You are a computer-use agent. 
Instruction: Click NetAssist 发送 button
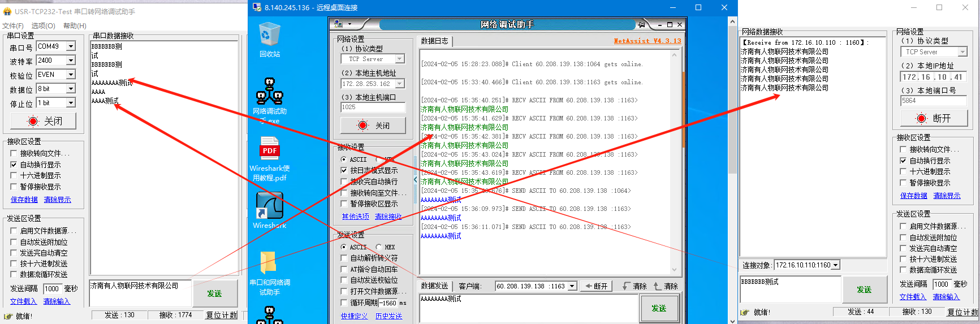click(659, 308)
